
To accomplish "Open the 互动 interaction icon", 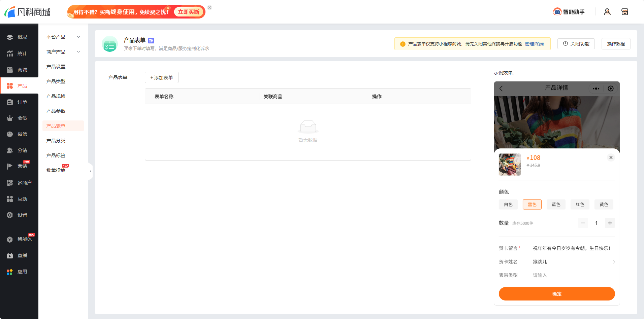I will [10, 199].
